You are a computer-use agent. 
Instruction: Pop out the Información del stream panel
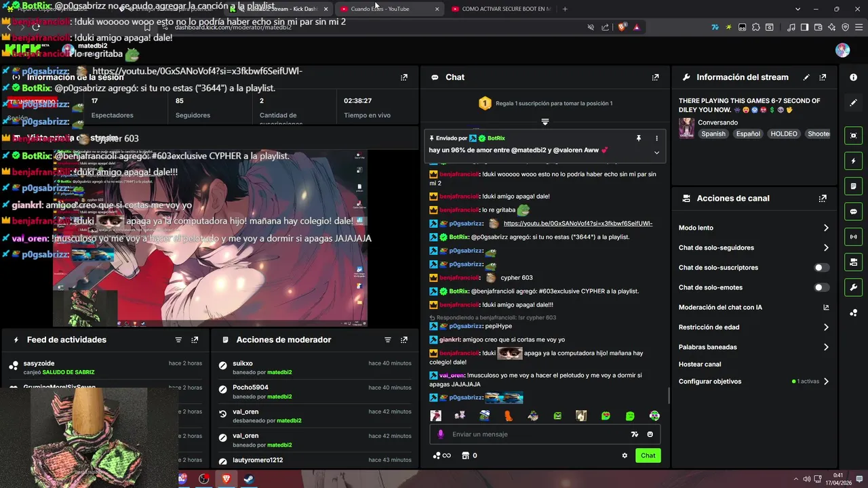[x=823, y=77]
